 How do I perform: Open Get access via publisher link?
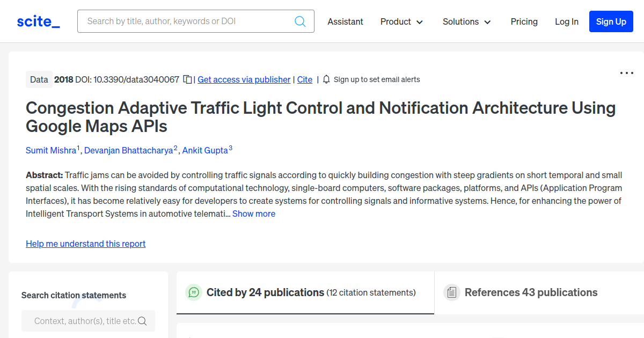pyautogui.click(x=244, y=79)
